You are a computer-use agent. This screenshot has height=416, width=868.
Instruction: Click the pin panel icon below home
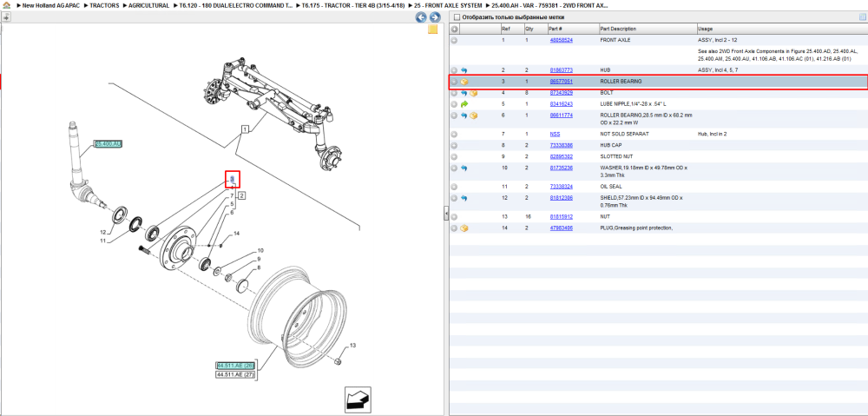(x=6, y=17)
